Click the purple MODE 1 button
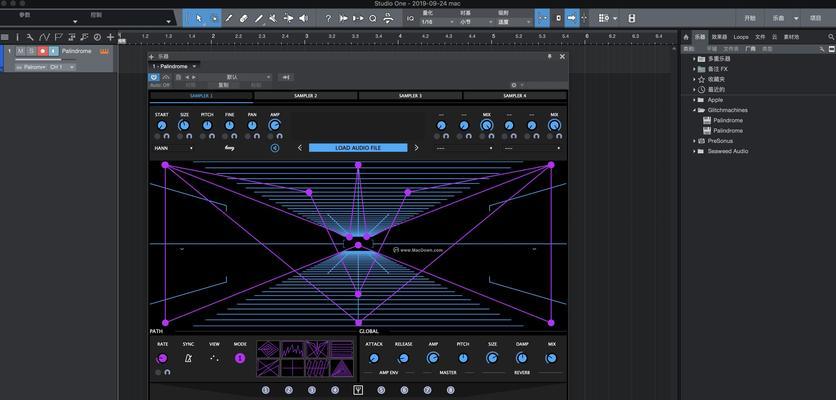 (x=240, y=358)
